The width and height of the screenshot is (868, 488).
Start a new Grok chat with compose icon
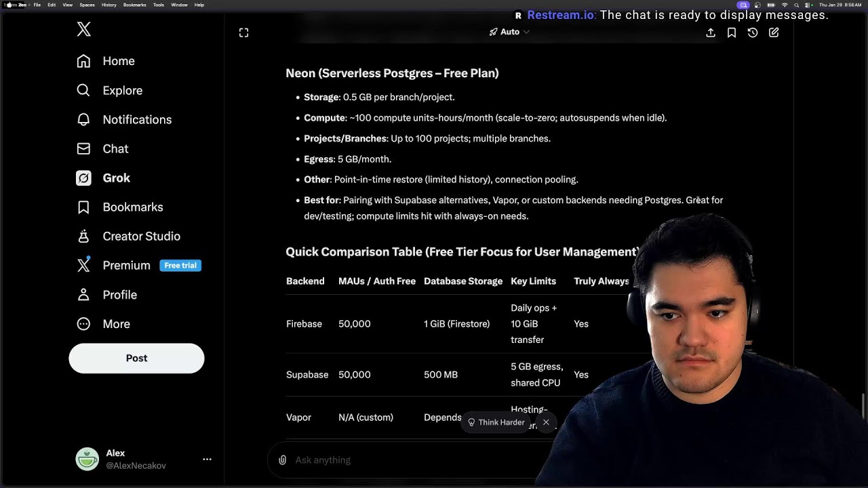point(774,33)
